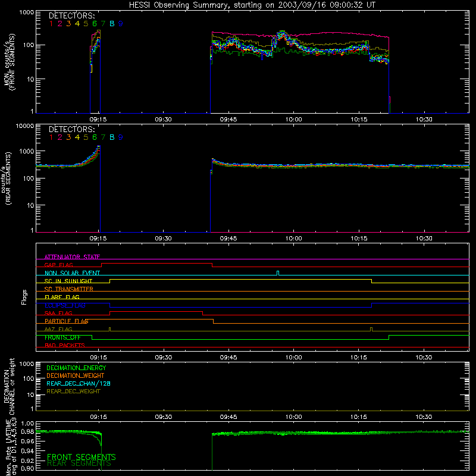This screenshot has width=476, height=476.
Task: Click the BAD_PACKETS flag label
Action: pos(65,345)
